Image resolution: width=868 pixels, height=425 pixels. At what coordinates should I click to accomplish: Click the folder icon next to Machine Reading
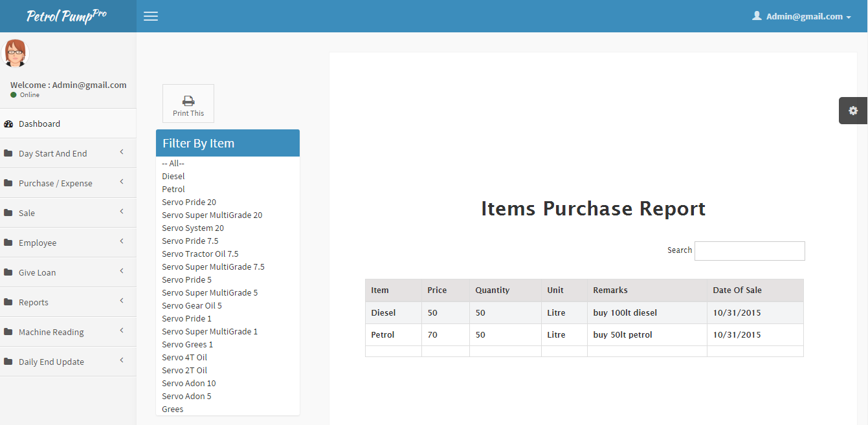(x=8, y=332)
